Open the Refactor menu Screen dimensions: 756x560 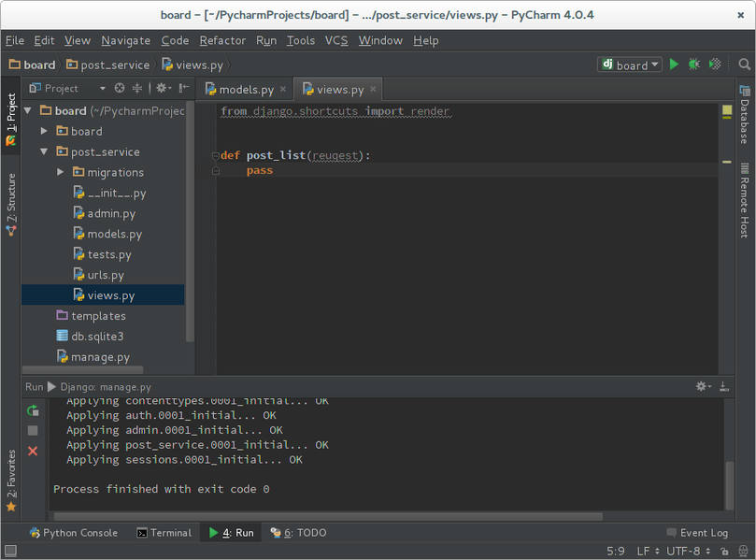click(222, 40)
